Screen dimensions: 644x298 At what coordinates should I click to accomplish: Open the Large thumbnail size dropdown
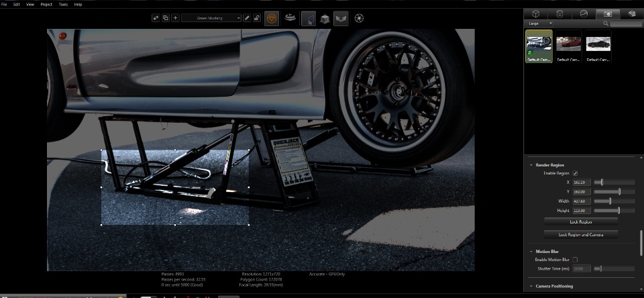click(539, 24)
